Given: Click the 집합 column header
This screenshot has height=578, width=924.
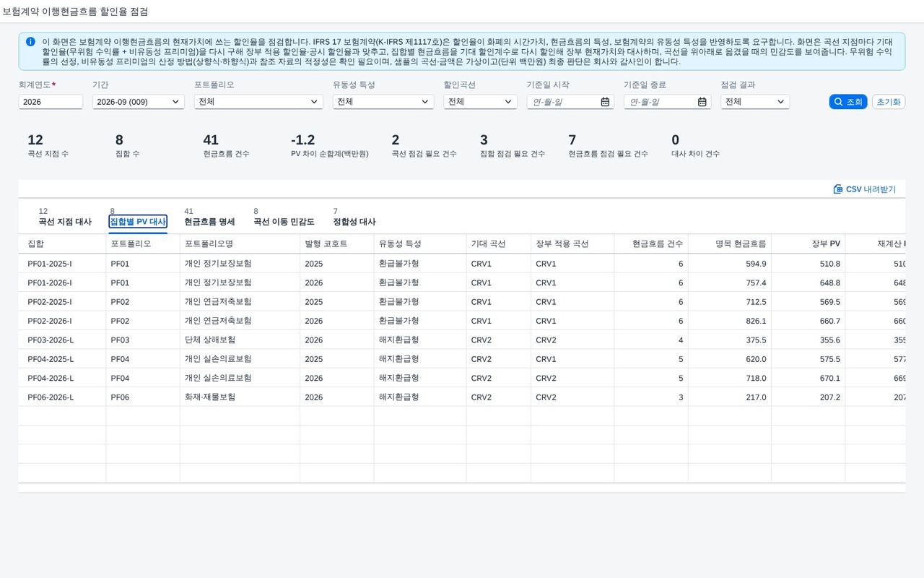Looking at the screenshot, I should [62, 244].
